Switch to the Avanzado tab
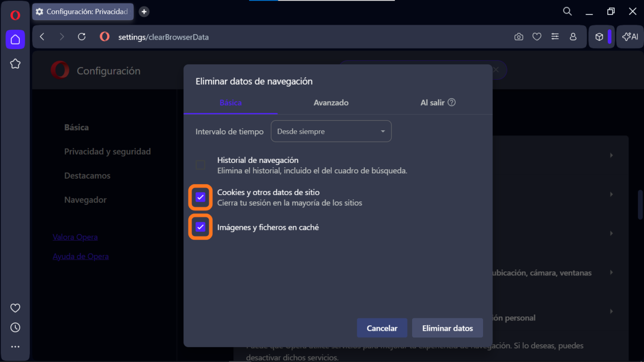The height and width of the screenshot is (362, 644). point(331,103)
